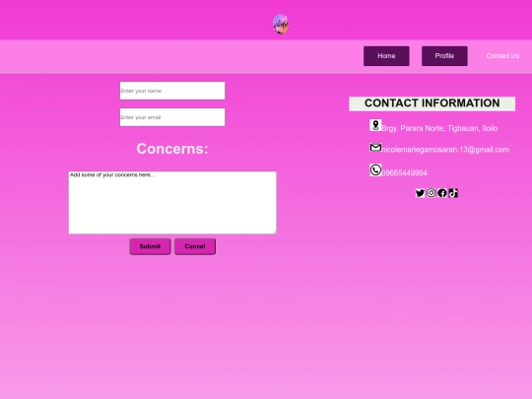
Task: Submit the concerns form
Action: [x=150, y=246]
